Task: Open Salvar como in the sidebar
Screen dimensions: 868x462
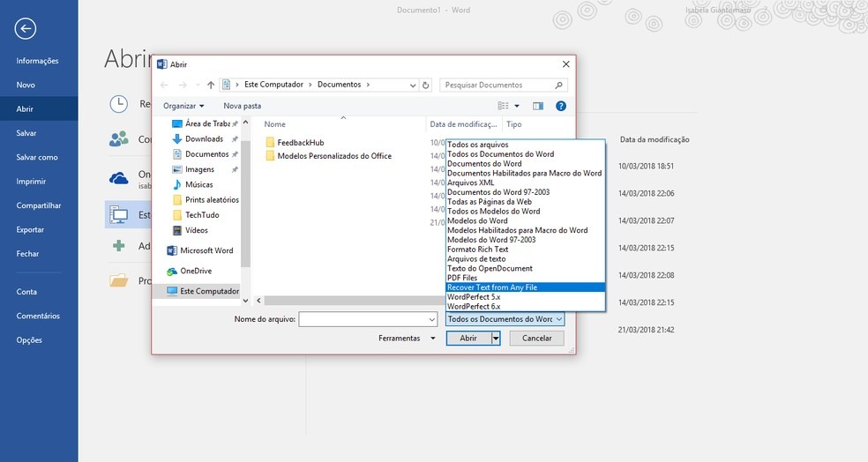Action: pyautogui.click(x=36, y=157)
